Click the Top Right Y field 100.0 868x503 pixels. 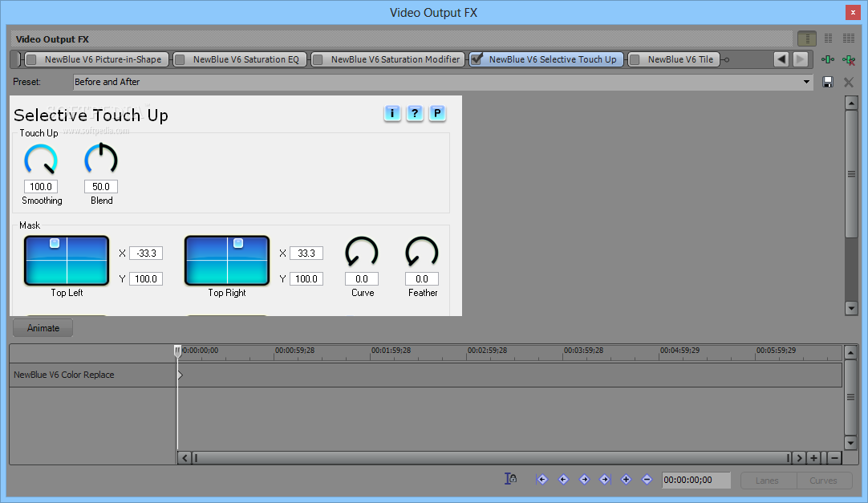[306, 279]
